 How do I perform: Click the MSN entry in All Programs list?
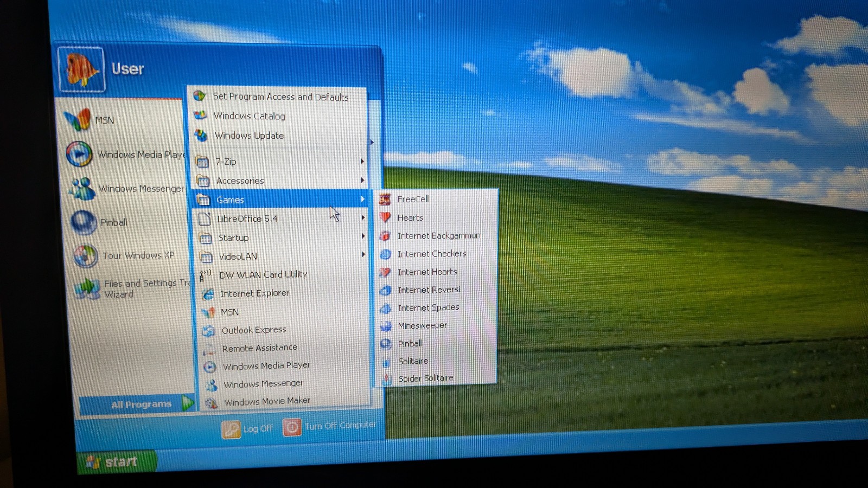tap(284, 312)
